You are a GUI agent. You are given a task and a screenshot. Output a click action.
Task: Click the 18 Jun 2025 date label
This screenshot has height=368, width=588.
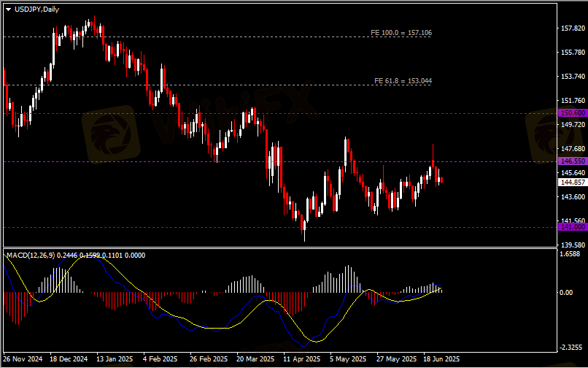pyautogui.click(x=442, y=359)
